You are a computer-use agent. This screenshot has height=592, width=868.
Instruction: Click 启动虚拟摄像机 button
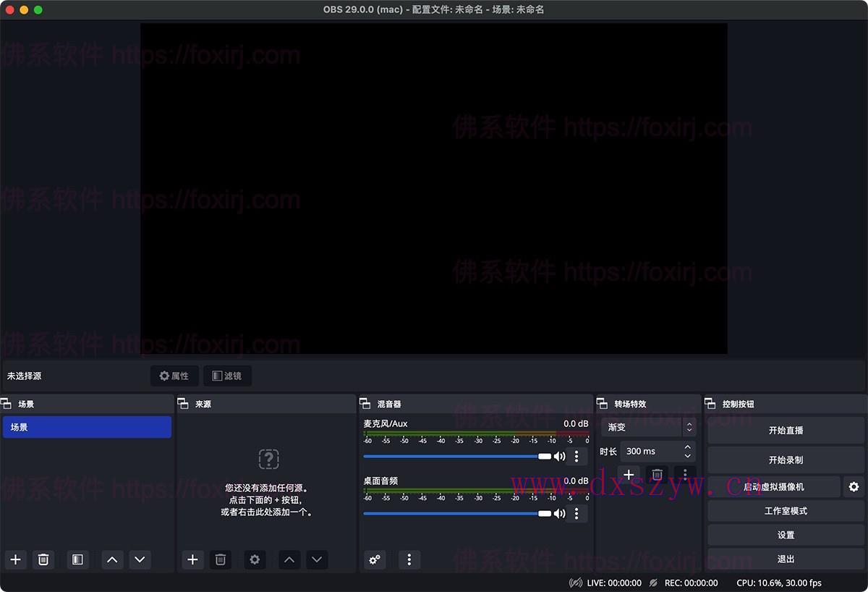pos(774,487)
